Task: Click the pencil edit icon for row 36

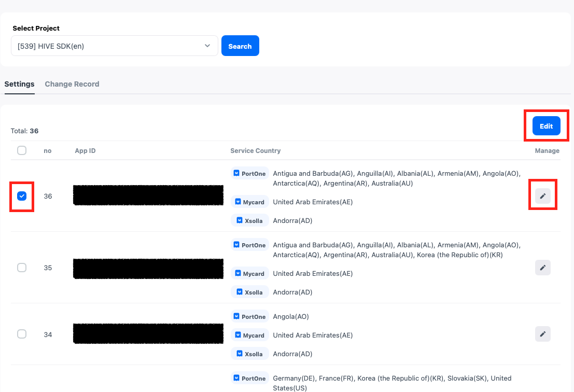Action: [542, 196]
